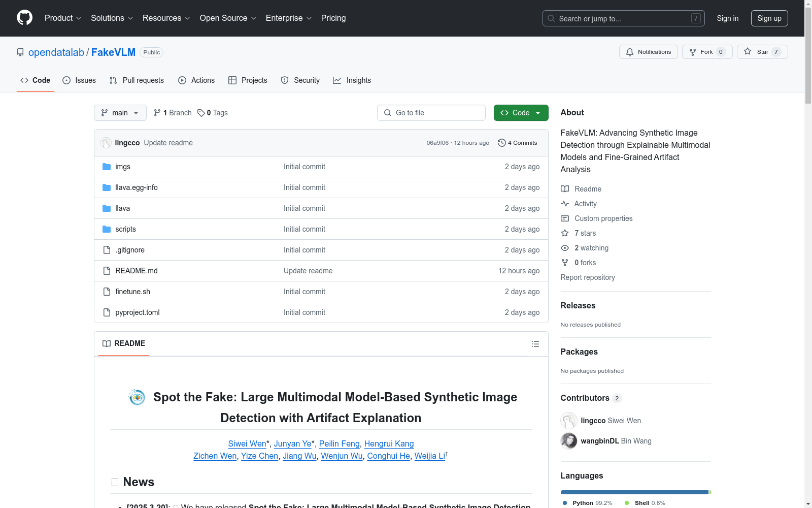
Task: Click lingcco's contributor avatar
Action: pos(569,421)
